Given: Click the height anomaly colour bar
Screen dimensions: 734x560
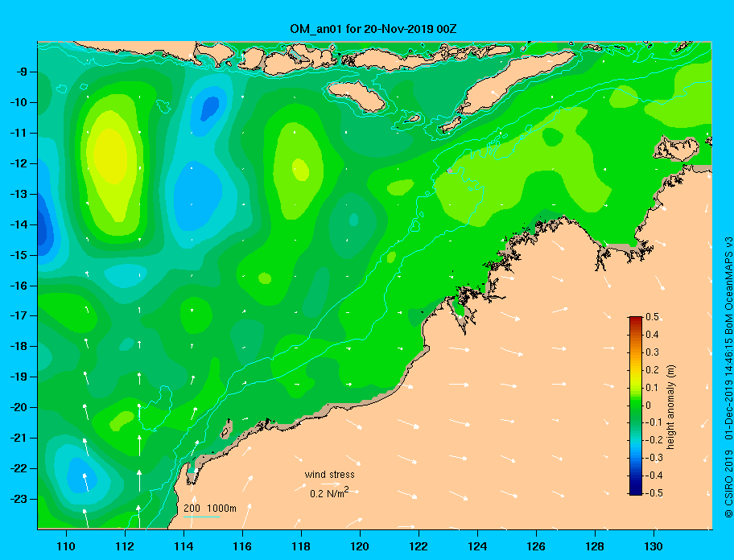Looking at the screenshot, I should pos(636,406).
